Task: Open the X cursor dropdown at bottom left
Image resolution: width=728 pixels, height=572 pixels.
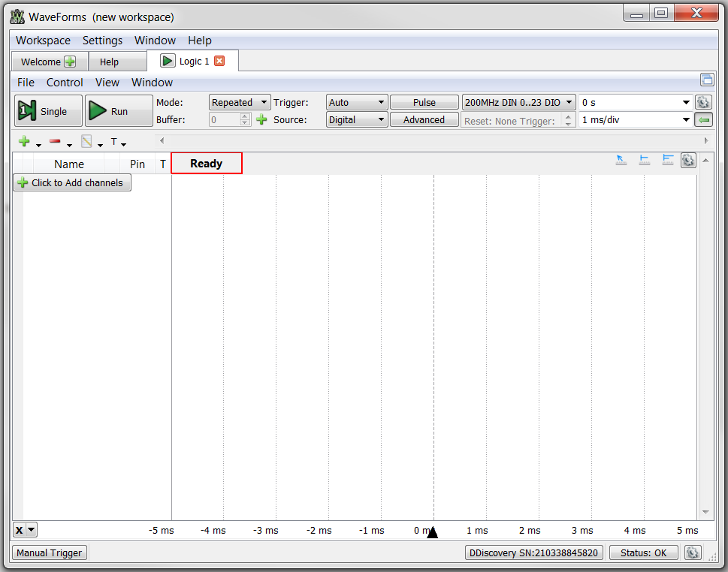Action: pyautogui.click(x=25, y=529)
